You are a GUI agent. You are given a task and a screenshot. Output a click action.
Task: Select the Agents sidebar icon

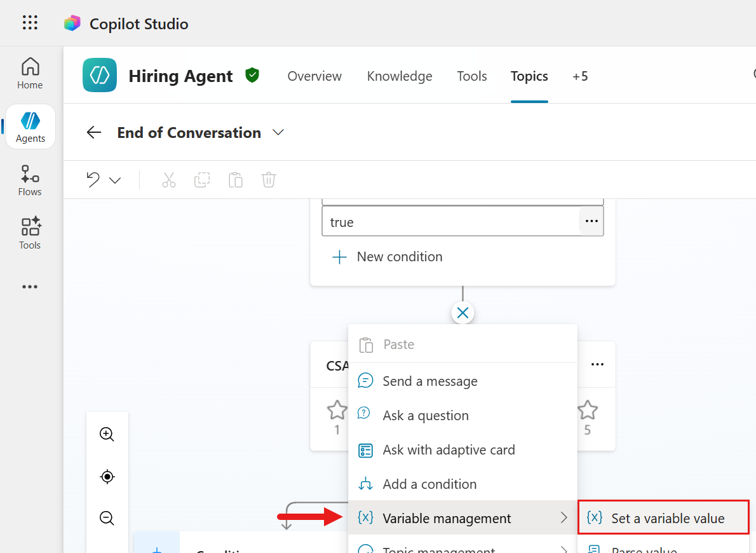point(30,126)
